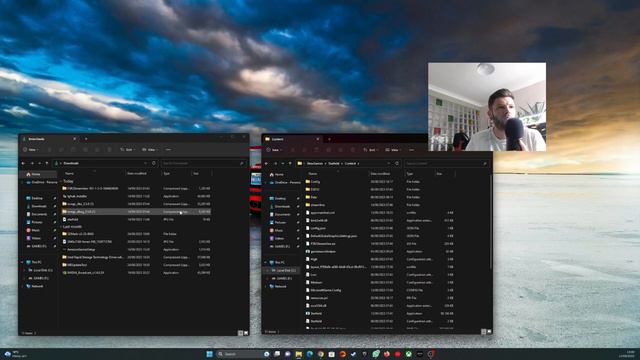Open Downloads in the Content window sidebar
The image size is (640, 360).
(280, 207)
